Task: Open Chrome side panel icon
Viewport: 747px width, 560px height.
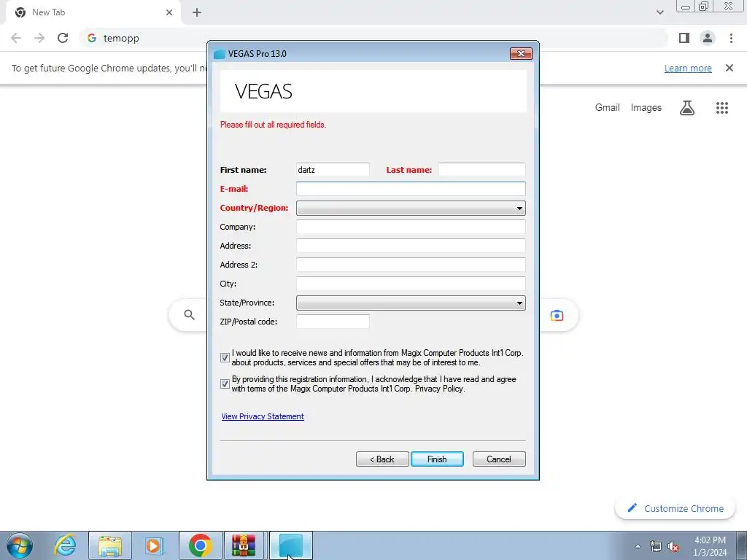Action: click(x=684, y=38)
